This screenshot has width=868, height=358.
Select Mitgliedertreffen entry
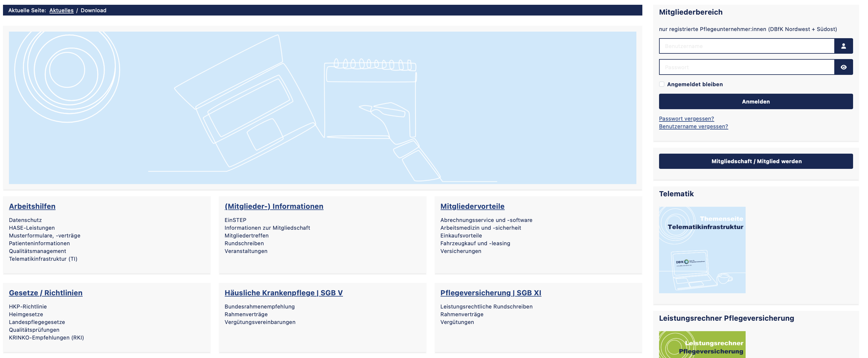[x=247, y=235]
